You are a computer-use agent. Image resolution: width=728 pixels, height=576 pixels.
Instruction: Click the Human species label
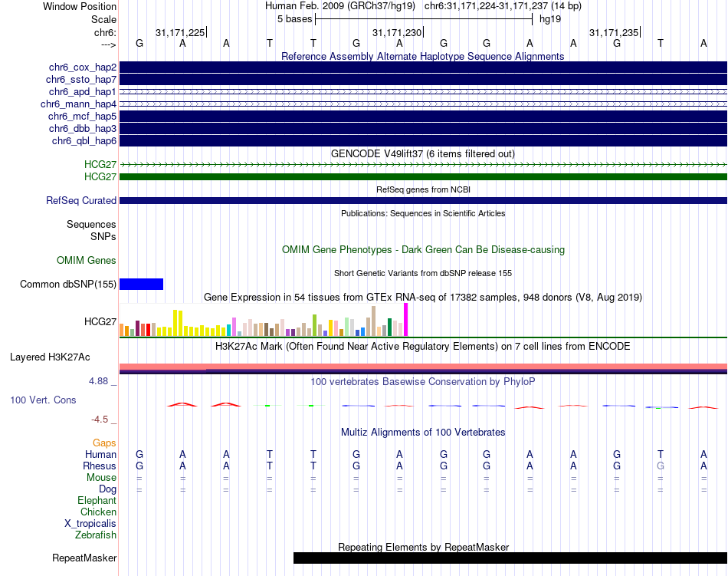coord(100,454)
